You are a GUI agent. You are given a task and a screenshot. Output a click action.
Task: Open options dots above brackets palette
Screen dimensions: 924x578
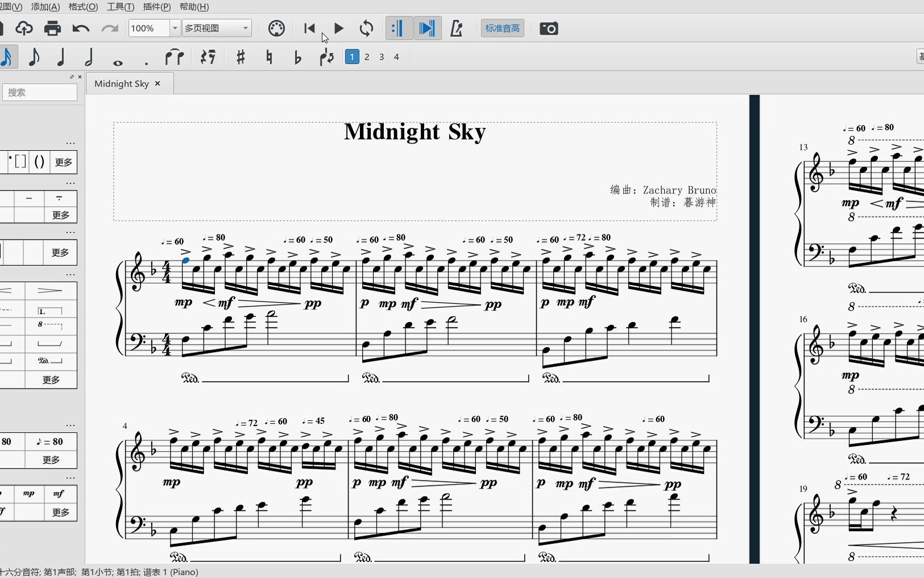(71, 143)
